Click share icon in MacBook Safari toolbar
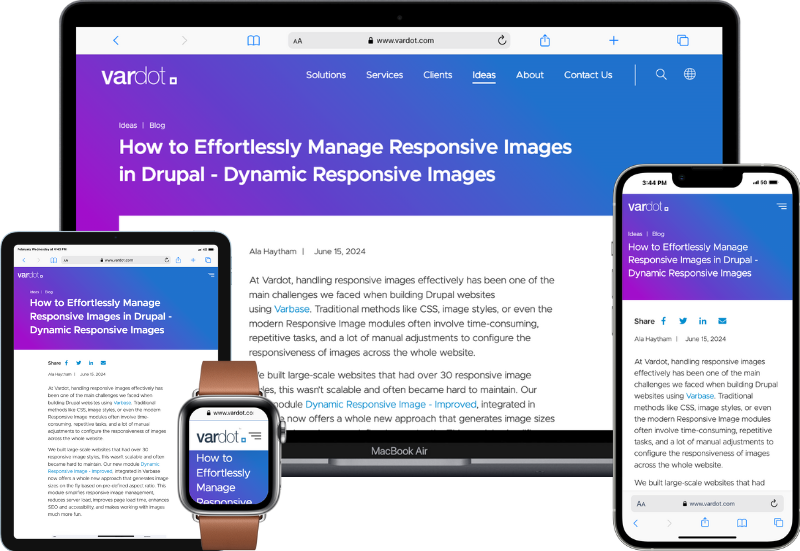Screen dimensions: 800x551 545,40
